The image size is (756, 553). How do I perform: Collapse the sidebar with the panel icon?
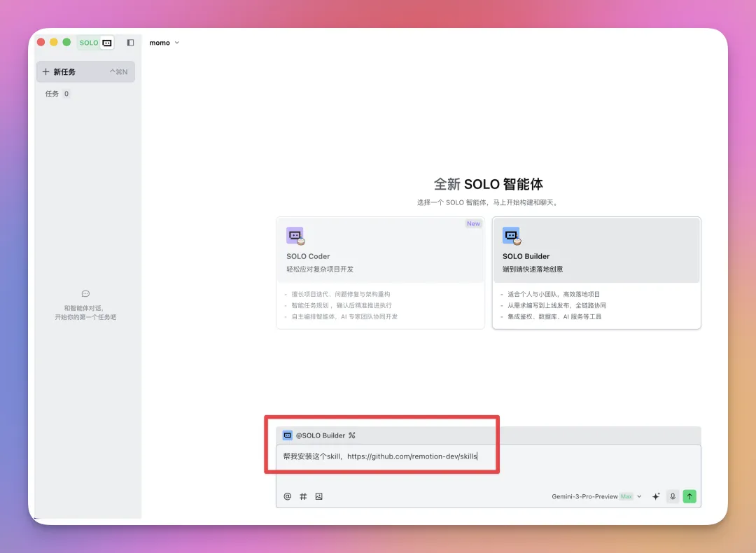tap(130, 43)
